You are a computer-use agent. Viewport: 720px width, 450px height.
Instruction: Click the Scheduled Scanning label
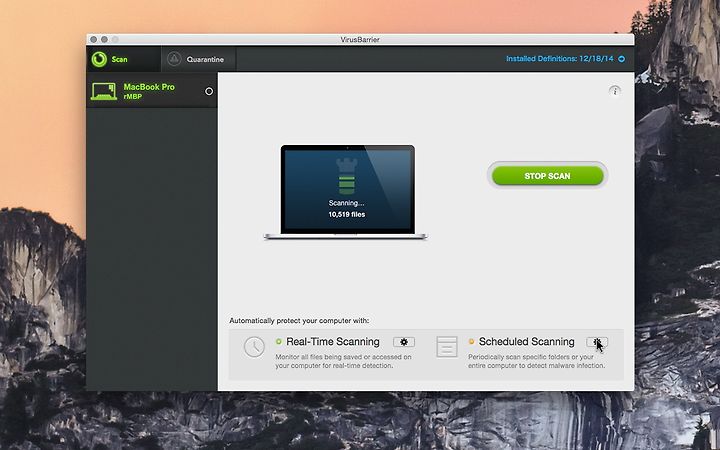[x=527, y=342]
